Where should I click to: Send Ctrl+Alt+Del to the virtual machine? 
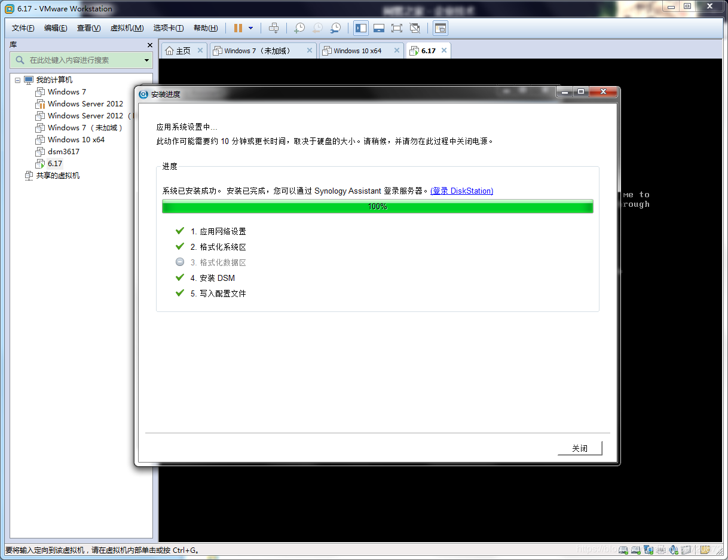click(x=274, y=28)
